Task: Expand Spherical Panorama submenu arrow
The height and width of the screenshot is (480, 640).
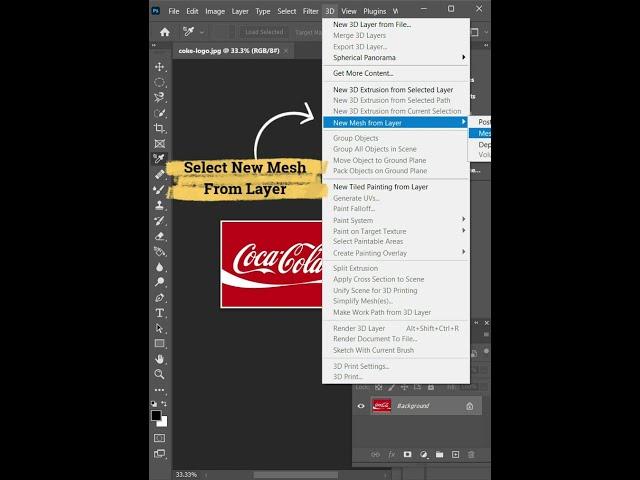Action: [463, 58]
